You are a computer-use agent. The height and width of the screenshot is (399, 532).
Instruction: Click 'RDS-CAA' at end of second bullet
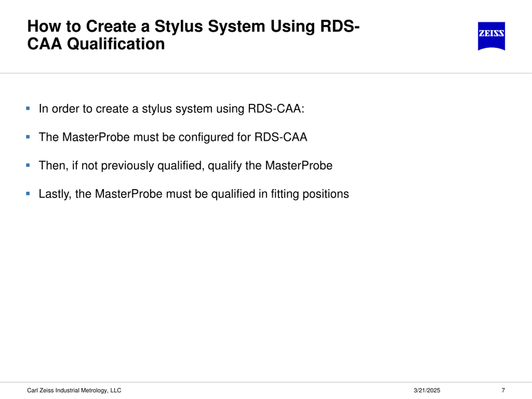click(281, 137)
